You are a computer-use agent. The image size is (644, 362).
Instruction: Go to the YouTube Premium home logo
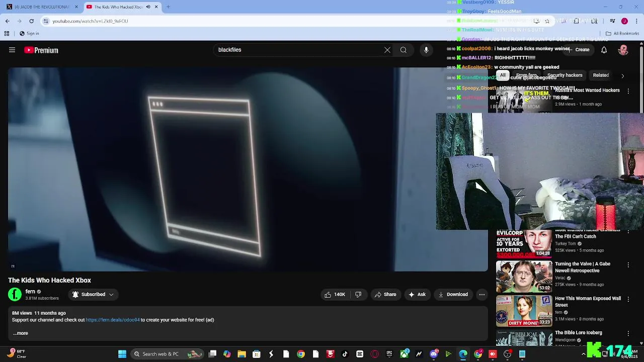41,50
